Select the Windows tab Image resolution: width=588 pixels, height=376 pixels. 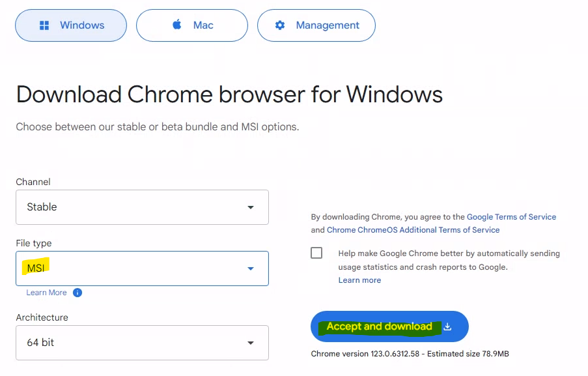pos(71,25)
